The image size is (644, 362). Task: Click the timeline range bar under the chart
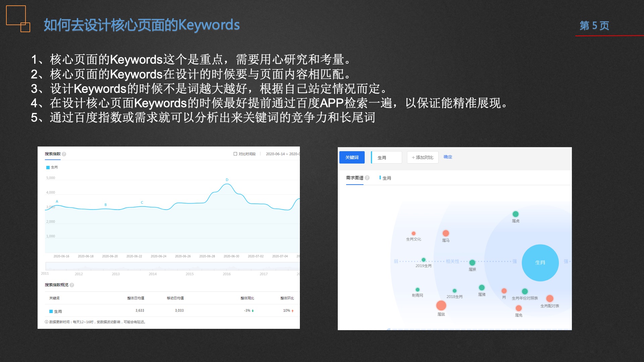tap(172, 266)
